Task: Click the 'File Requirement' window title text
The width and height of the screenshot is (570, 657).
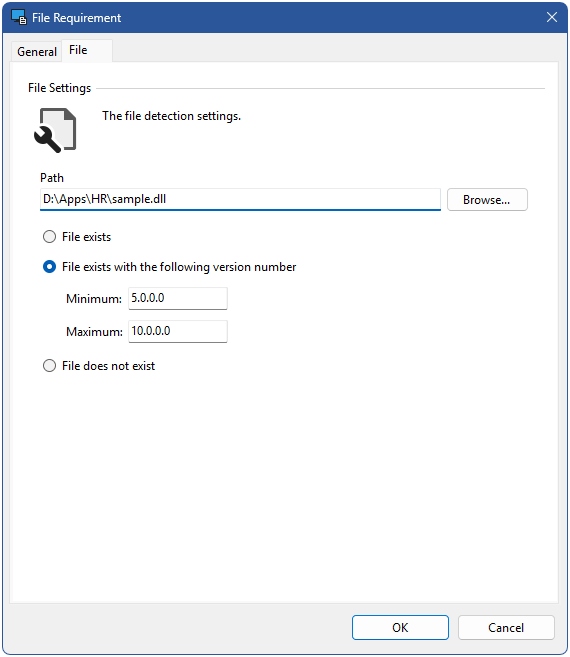Action: [76, 18]
